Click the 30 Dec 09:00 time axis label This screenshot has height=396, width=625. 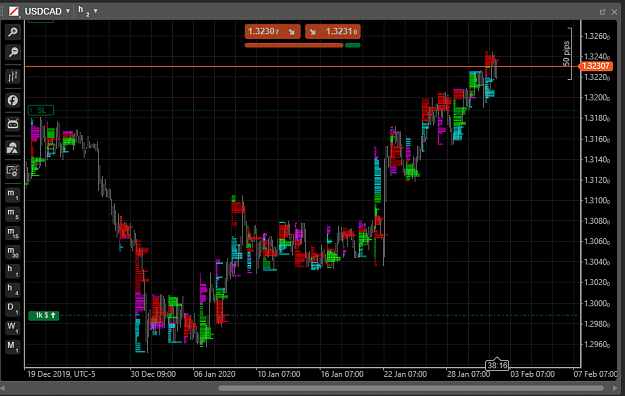pos(153,374)
